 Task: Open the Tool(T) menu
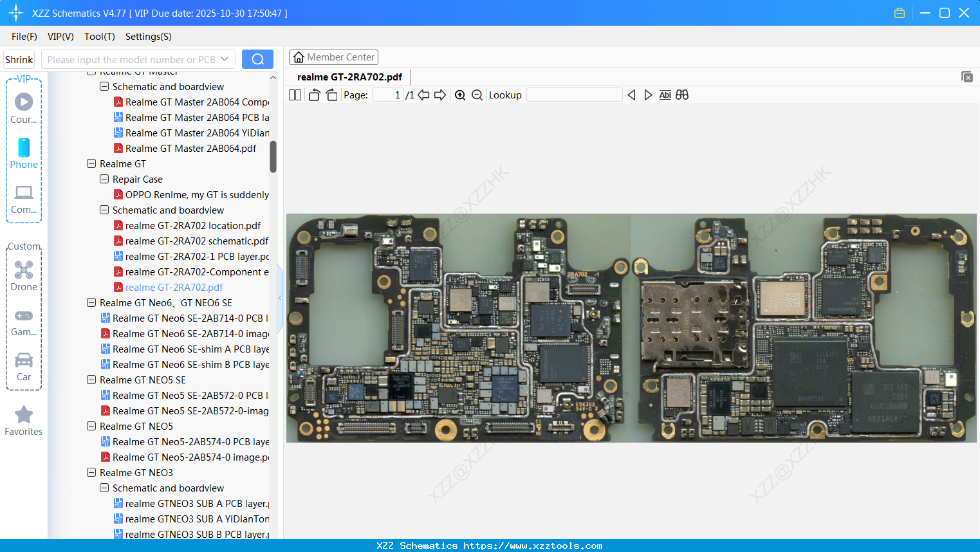click(x=99, y=37)
